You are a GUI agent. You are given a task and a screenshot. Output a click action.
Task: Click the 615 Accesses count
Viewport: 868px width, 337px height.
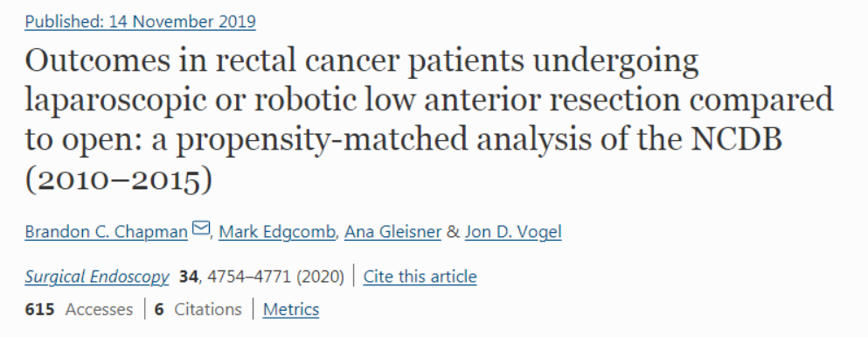[79, 309]
